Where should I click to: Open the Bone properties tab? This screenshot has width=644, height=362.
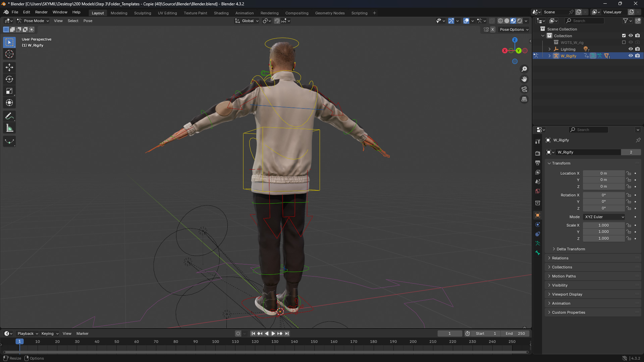pos(538,253)
